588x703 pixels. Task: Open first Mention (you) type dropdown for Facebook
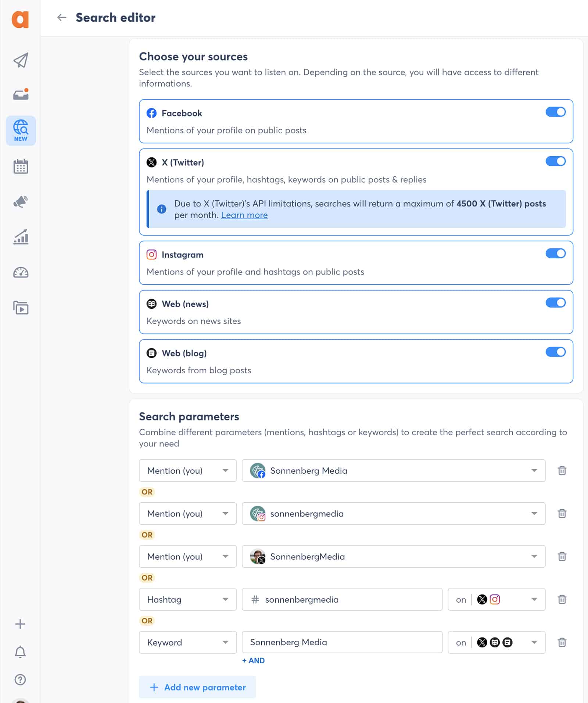(188, 470)
